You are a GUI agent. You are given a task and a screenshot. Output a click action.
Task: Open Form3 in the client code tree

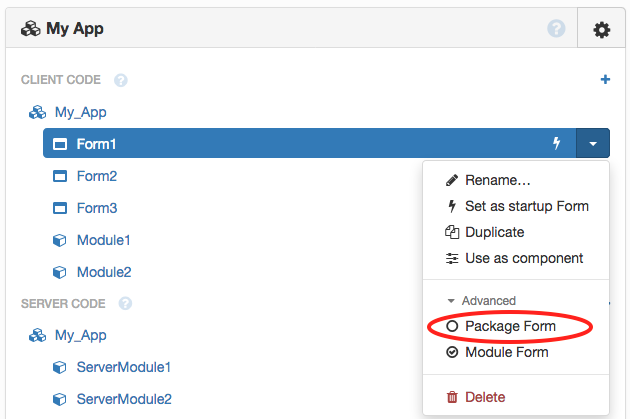[97, 208]
